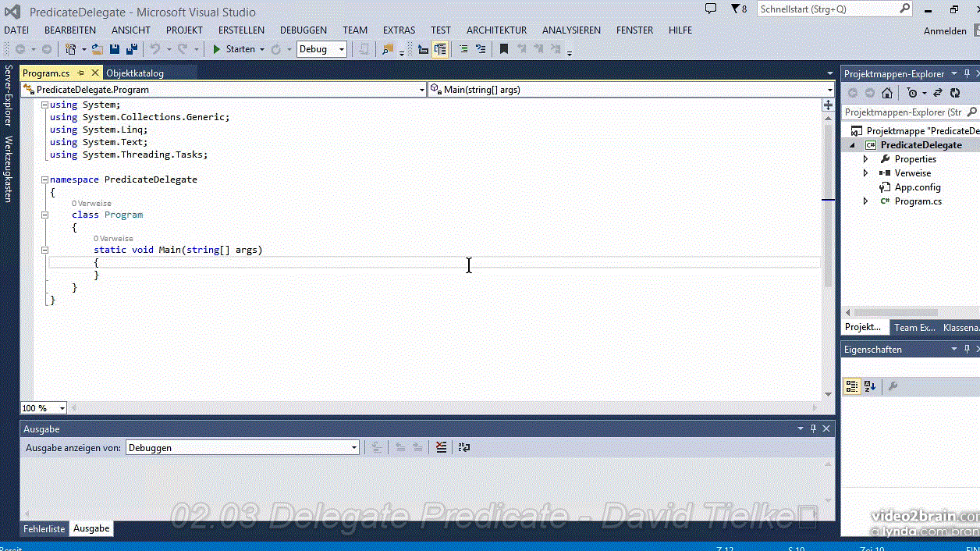980x551 pixels.
Task: Open the PROJEKT menu
Action: pyautogui.click(x=184, y=30)
